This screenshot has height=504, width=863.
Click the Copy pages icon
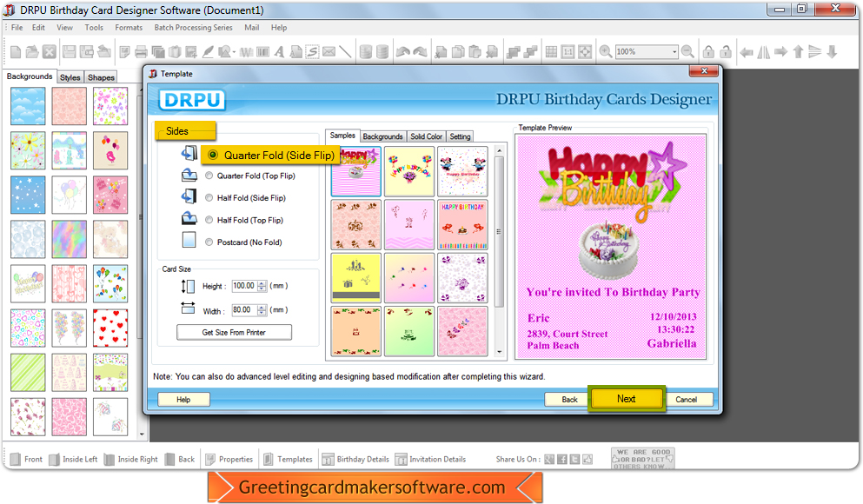coord(457,52)
